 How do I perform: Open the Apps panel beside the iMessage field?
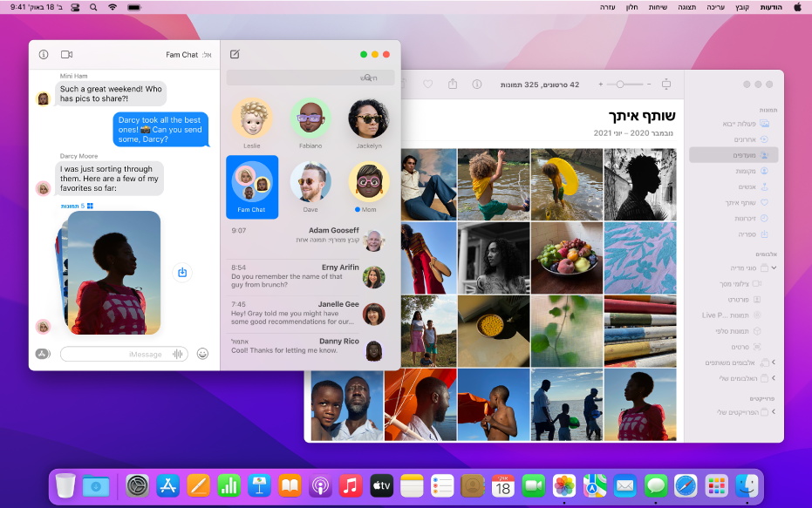click(x=42, y=354)
